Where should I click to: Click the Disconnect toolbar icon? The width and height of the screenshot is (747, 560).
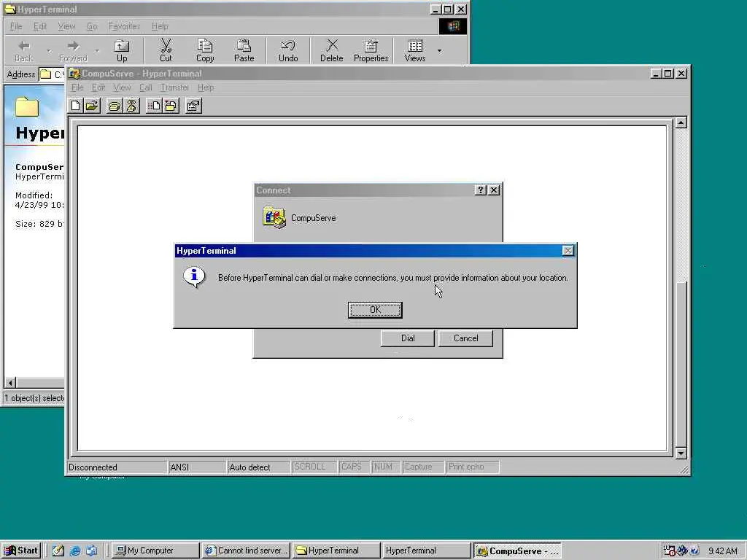tap(131, 106)
